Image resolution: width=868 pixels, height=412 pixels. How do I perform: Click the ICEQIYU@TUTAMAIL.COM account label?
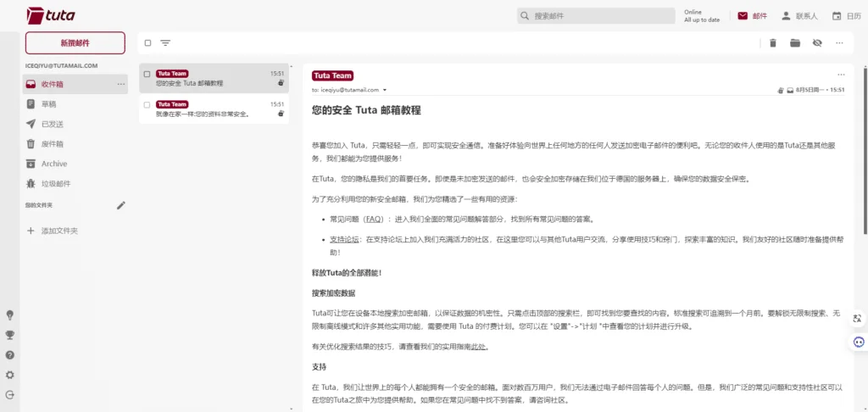(61, 65)
